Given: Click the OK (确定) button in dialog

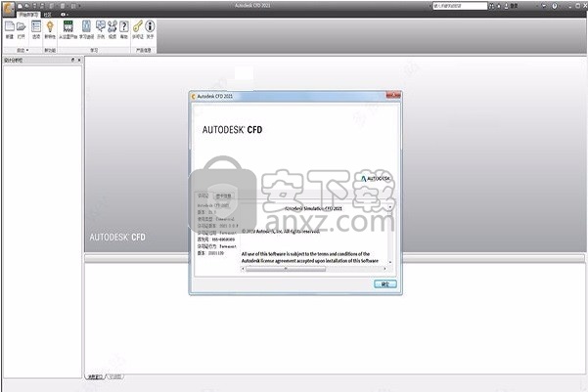Looking at the screenshot, I should (385, 284).
